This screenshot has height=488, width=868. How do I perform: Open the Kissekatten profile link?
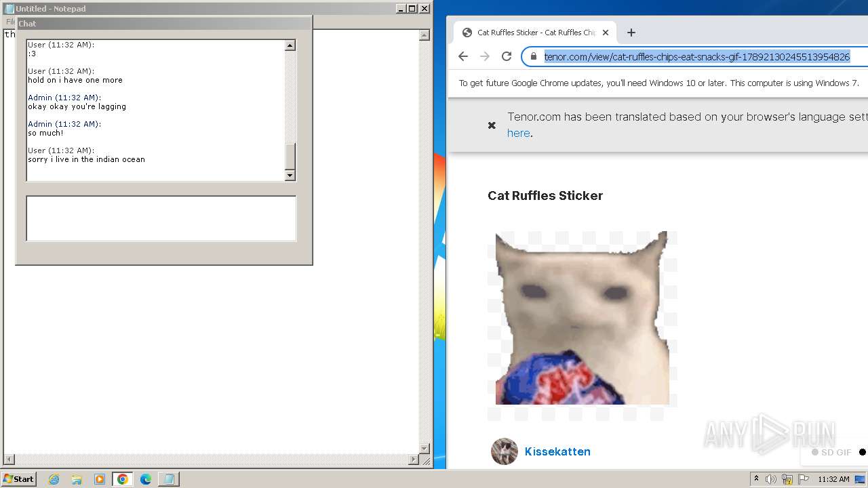557,451
